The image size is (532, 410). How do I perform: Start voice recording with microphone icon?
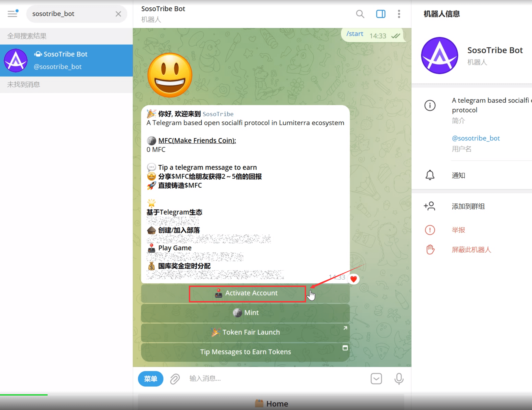point(399,379)
